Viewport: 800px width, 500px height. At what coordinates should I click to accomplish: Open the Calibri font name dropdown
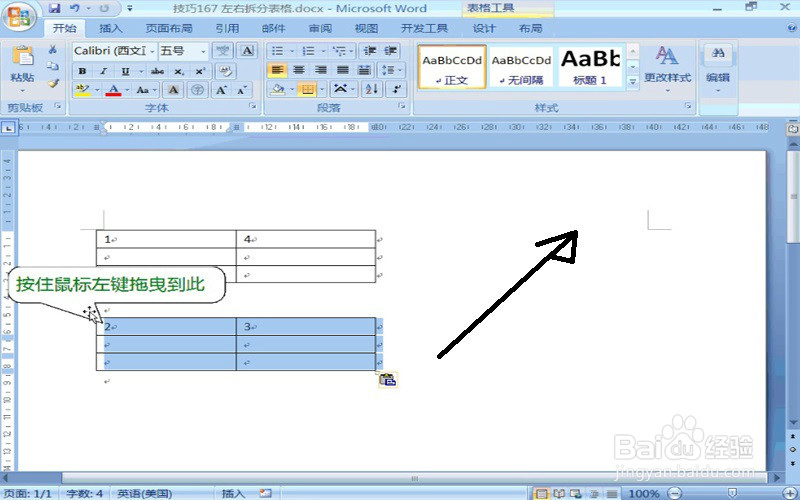(x=152, y=51)
